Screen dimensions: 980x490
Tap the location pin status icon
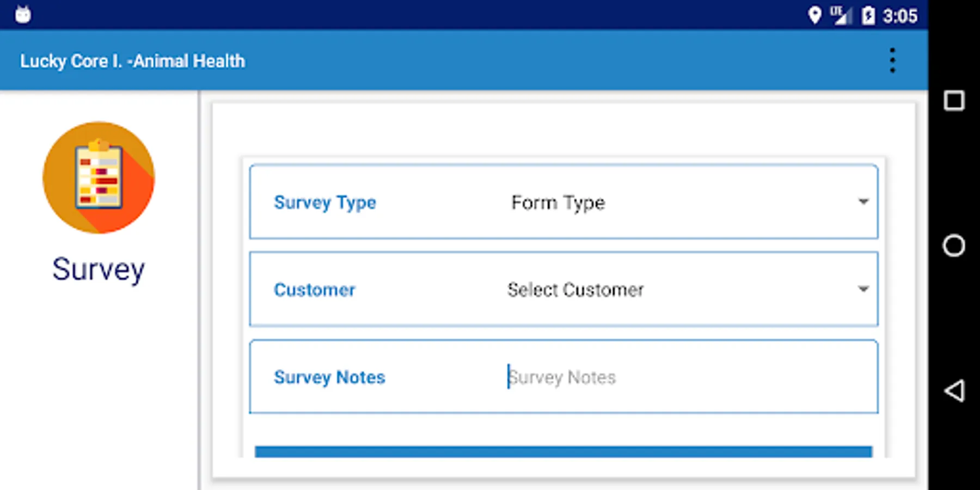coord(814,15)
